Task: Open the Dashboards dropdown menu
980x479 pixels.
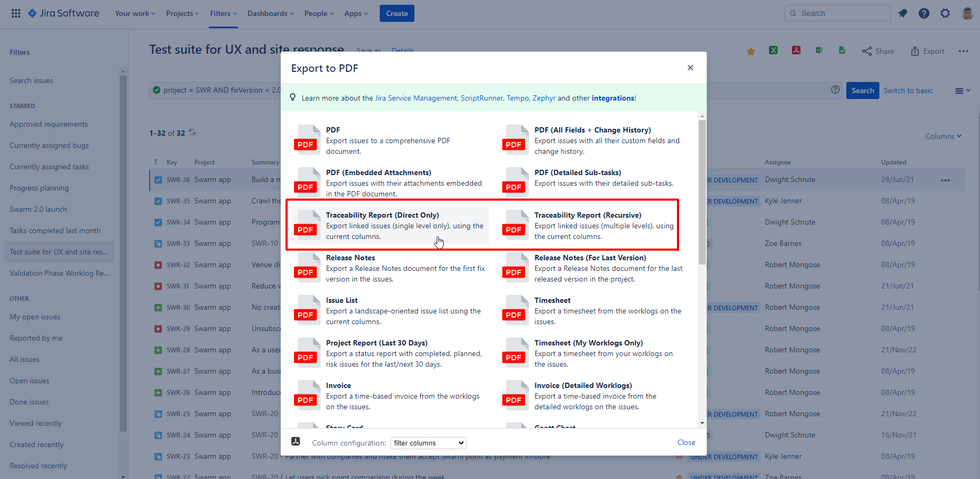Action: pos(271,13)
